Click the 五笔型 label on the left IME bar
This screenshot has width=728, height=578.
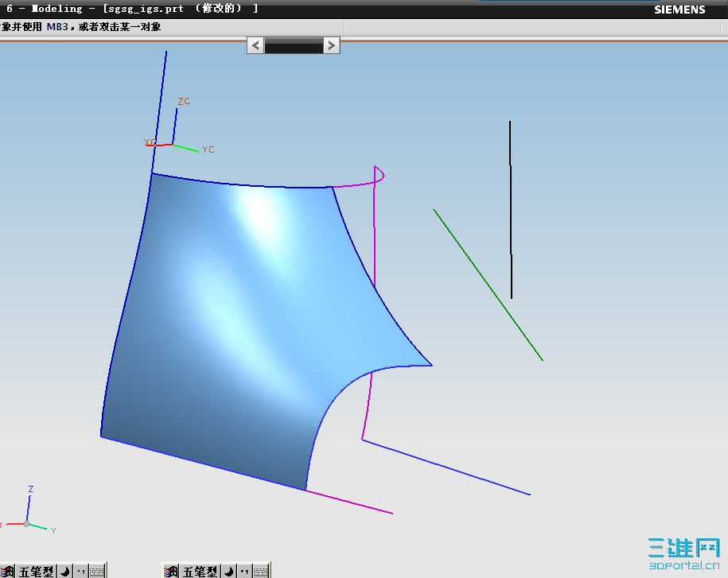click(37, 572)
